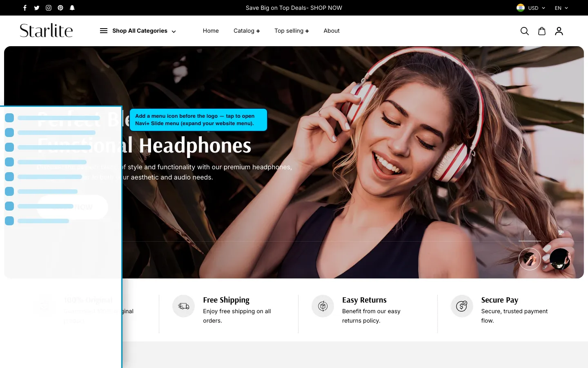588x368 pixels.
Task: Click the Easy Returns box icon
Action: point(323,306)
